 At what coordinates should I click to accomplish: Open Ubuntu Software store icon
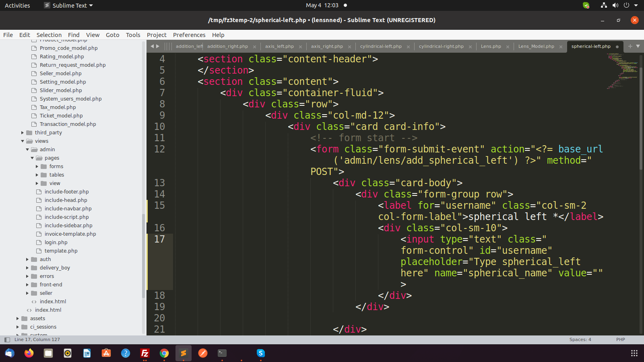(x=106, y=353)
